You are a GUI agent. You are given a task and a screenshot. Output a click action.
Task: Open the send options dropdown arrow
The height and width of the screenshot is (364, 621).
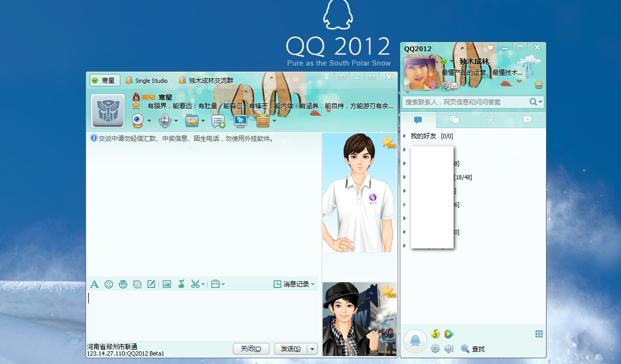[x=313, y=349]
